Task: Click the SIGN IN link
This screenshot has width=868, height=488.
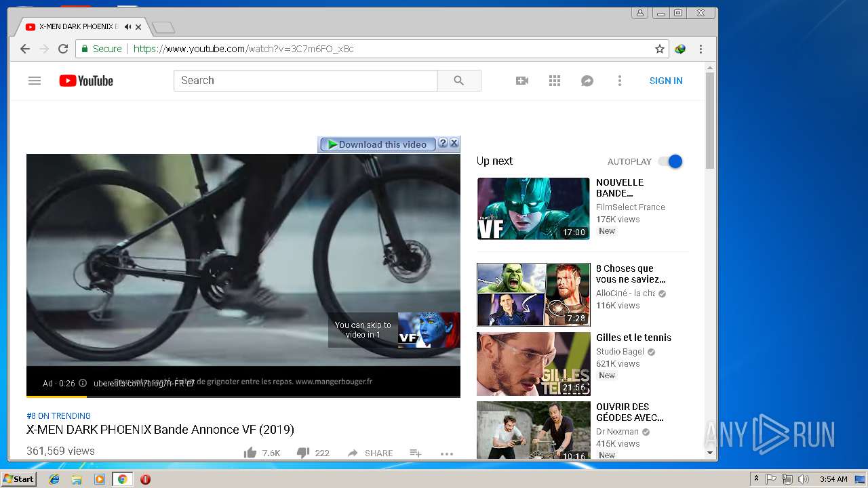Action: coord(666,81)
